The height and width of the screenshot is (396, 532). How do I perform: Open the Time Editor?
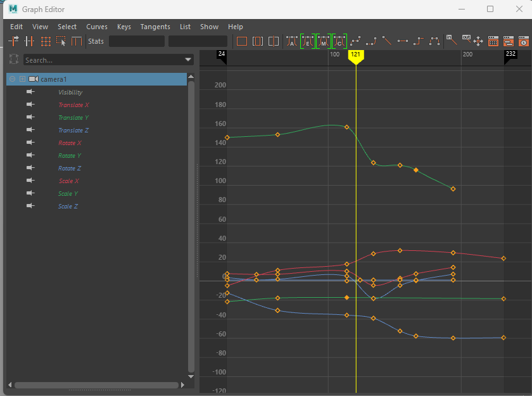click(524, 41)
